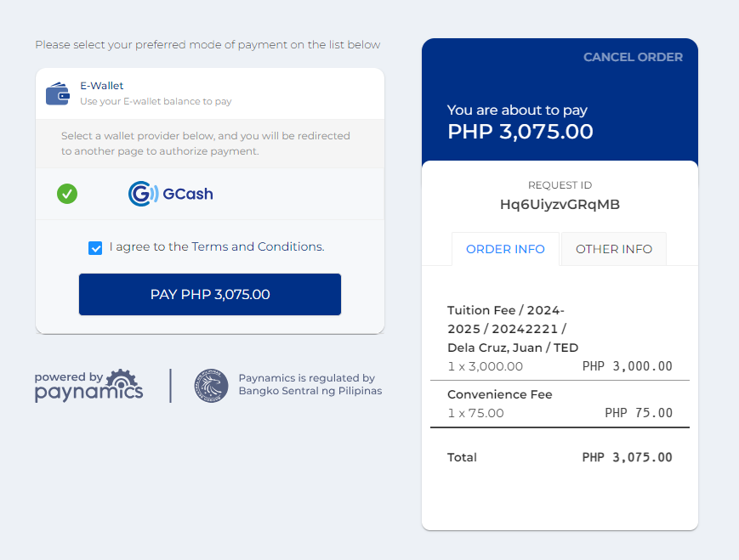Switch to the OTHER INFO tab
This screenshot has width=739, height=560.
coord(614,249)
